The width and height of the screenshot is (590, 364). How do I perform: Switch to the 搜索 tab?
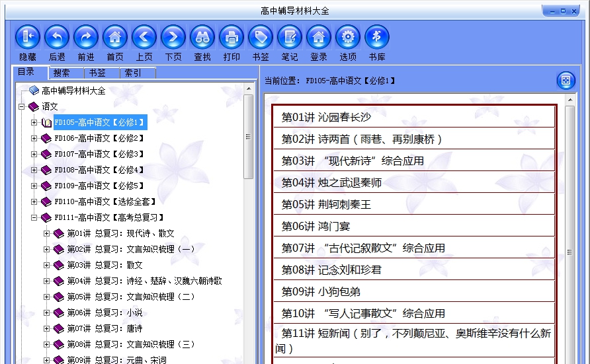click(62, 73)
